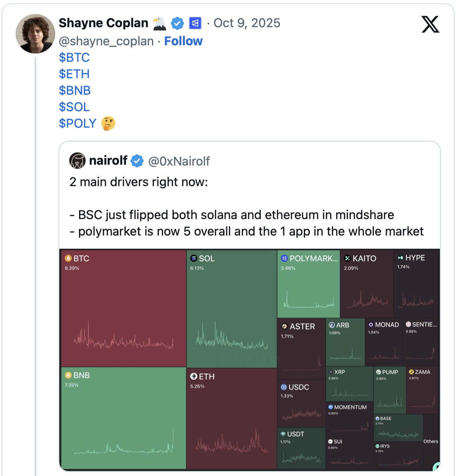Click the Polymarket tile in the heatmap
Image resolution: width=458 pixels, height=476 pixels.
308,284
